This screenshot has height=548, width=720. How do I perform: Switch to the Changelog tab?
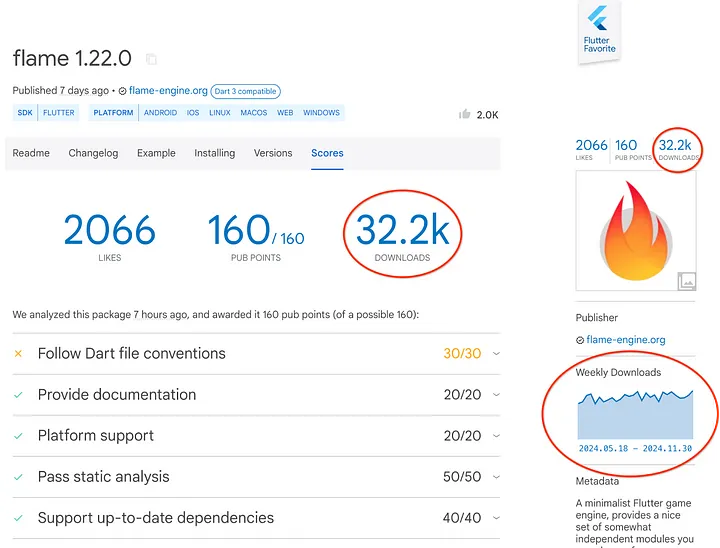tap(93, 153)
